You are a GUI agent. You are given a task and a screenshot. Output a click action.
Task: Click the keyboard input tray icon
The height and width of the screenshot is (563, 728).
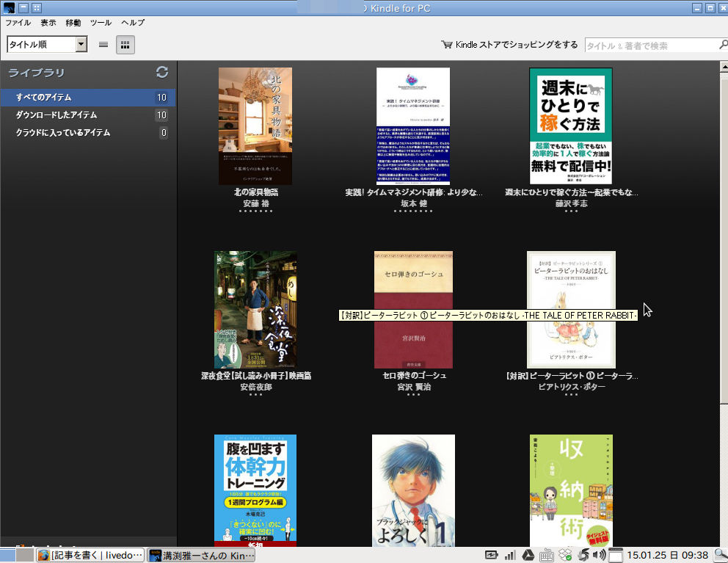pyautogui.click(x=547, y=555)
